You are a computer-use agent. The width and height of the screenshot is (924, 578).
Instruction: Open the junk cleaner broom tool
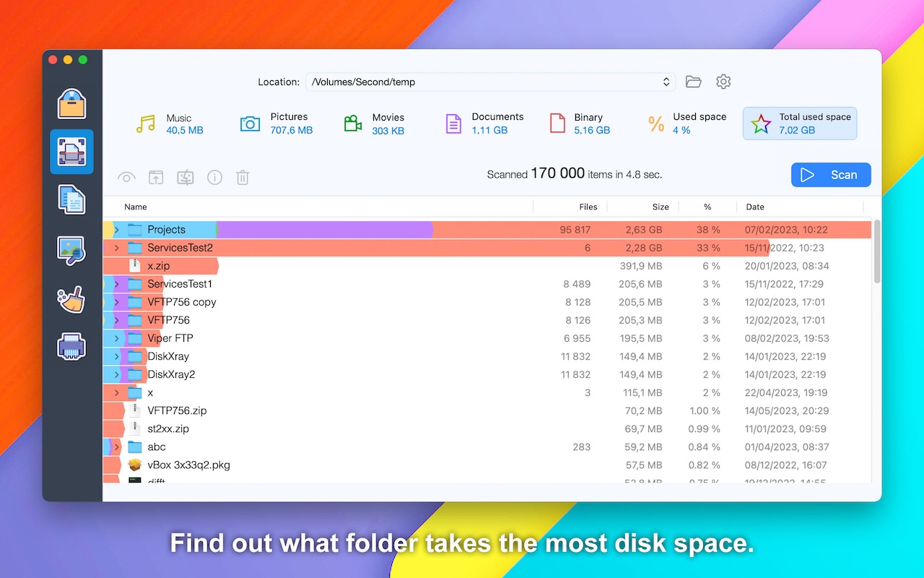72,299
